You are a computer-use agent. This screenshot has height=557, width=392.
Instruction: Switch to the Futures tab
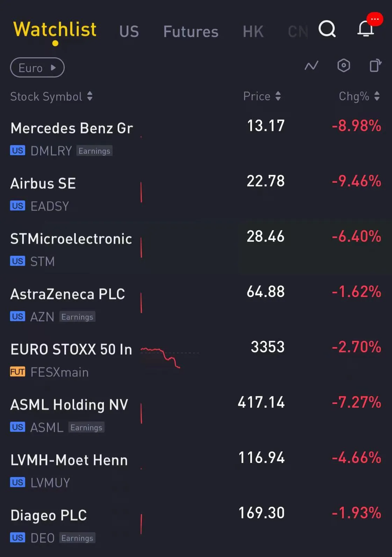tap(191, 31)
